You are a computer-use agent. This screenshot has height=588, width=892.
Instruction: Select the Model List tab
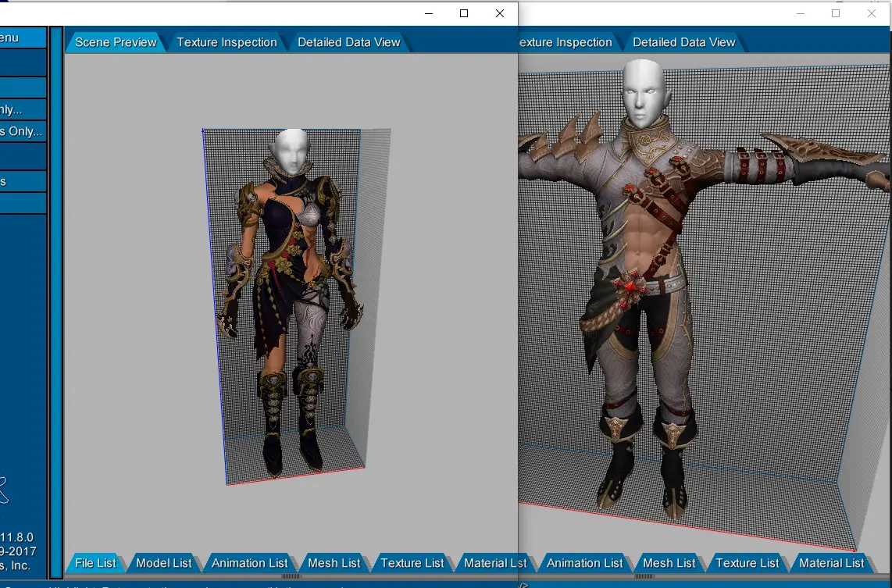(x=164, y=563)
